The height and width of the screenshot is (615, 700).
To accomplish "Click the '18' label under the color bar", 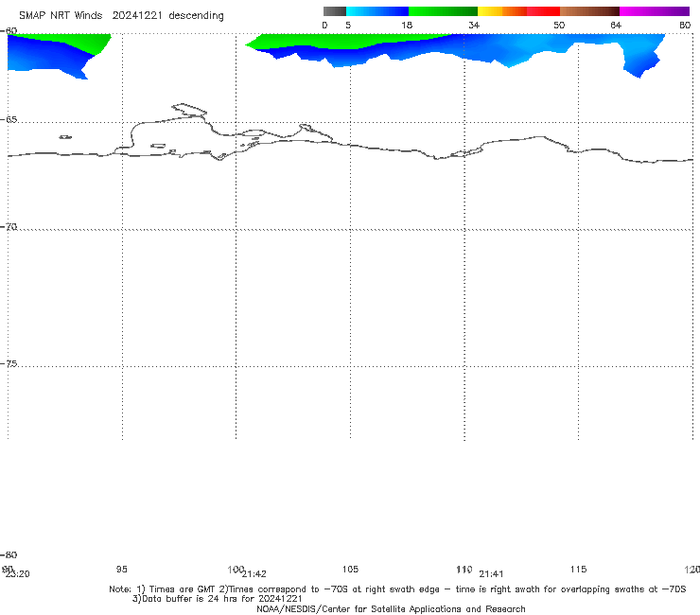I will [407, 25].
